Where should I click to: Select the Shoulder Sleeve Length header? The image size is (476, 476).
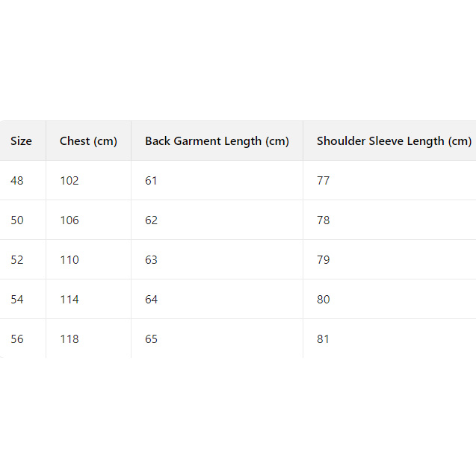pos(394,141)
